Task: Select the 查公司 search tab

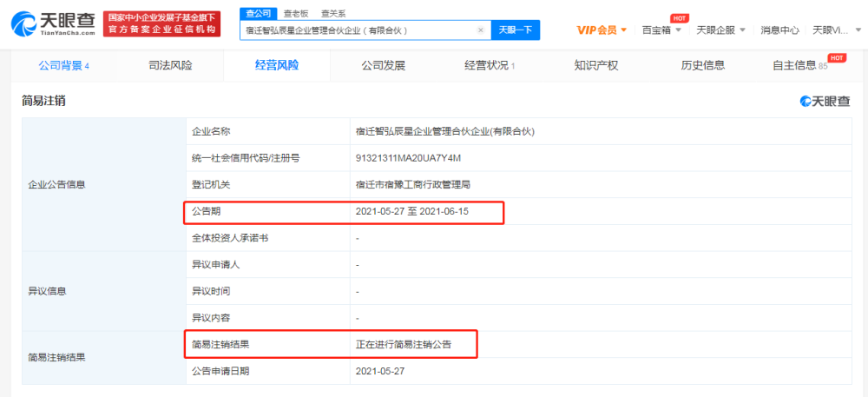Action: tap(259, 13)
